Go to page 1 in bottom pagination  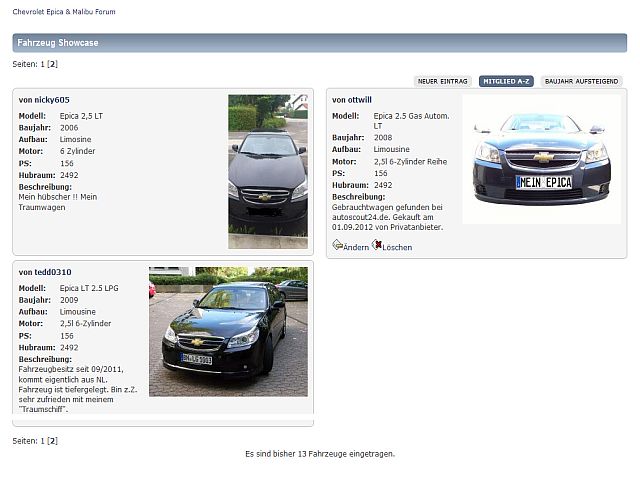(x=42, y=441)
